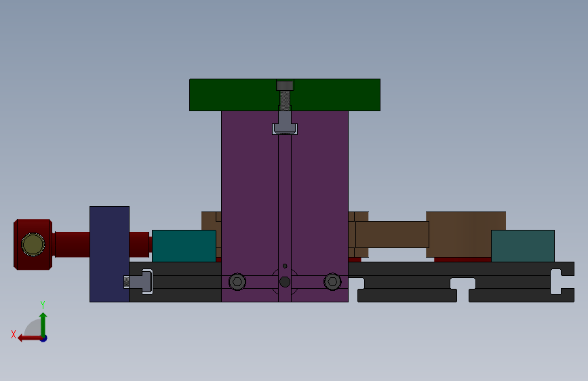This screenshot has height=381, width=588.
Task: Select the bolt head in green plate
Action: [x=285, y=85]
